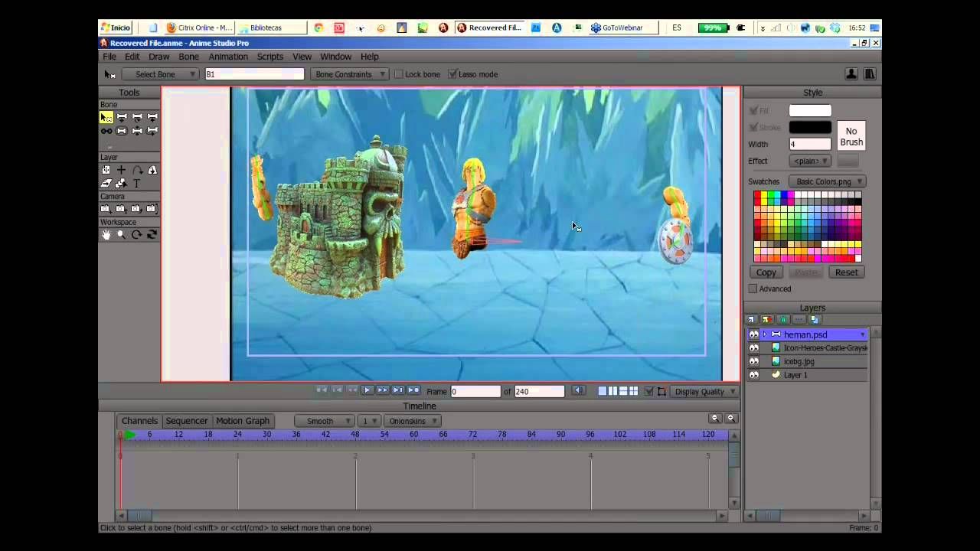The width and height of the screenshot is (980, 551).
Task: Select the Track Camera tool
Action: pos(106,209)
